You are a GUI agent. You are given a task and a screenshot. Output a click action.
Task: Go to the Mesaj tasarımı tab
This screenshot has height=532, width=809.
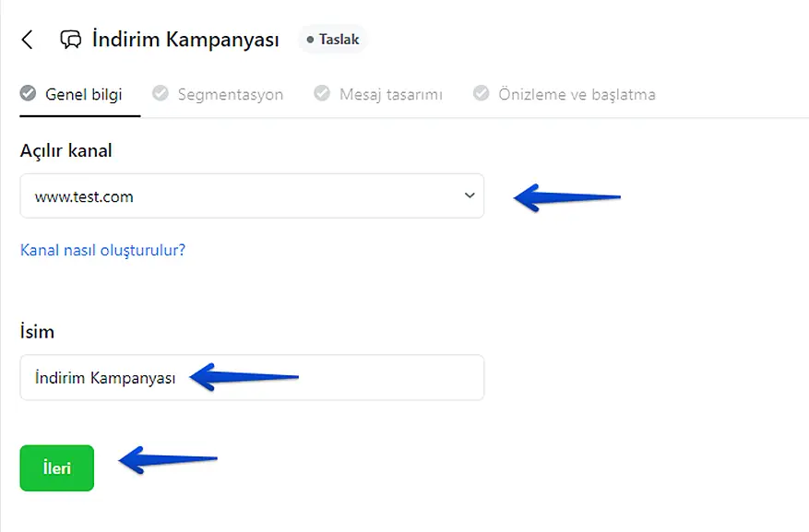pos(390,94)
